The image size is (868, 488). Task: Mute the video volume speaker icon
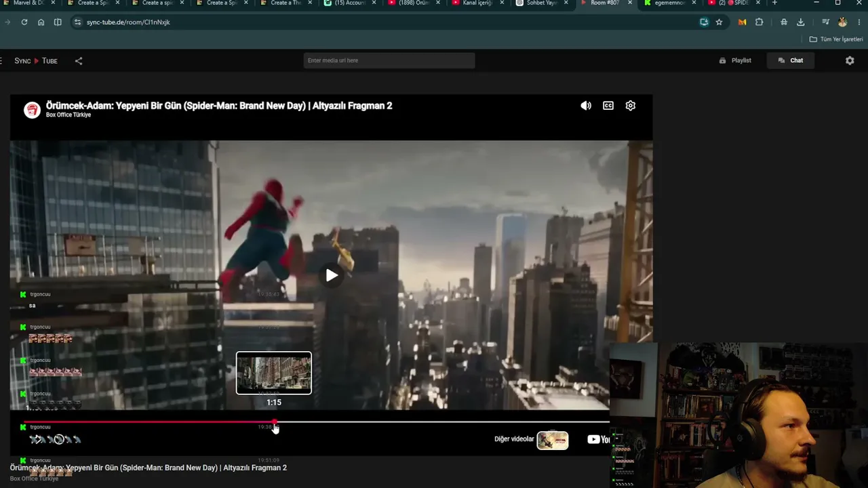586,106
